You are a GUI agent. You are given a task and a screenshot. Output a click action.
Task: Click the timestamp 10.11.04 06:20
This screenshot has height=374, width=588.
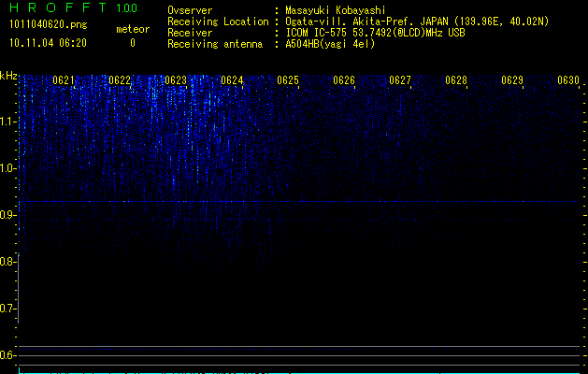[48, 43]
